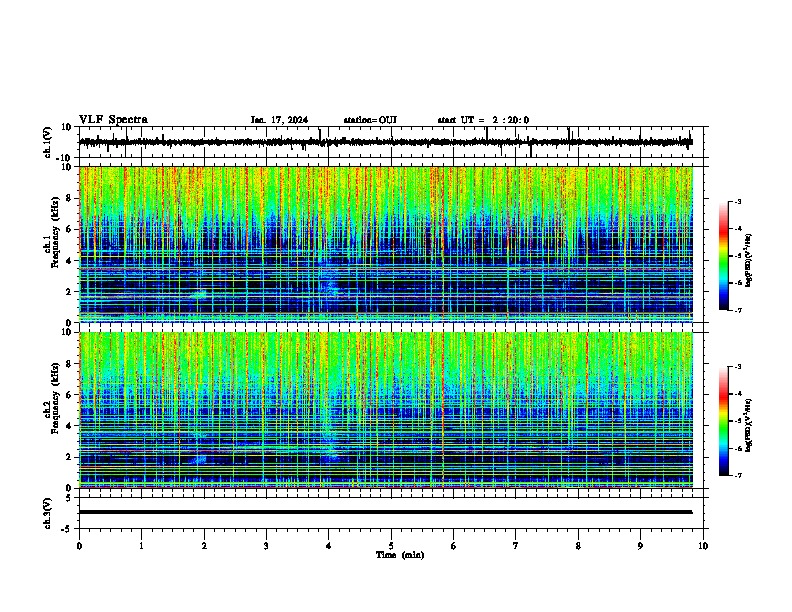792x612 pixels.
Task: Click the ch.2 spectrogram color bar
Action: coord(724,421)
